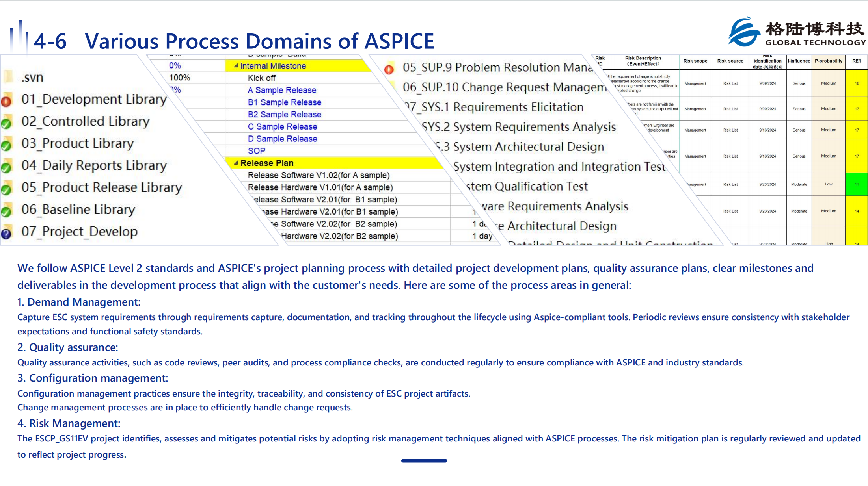
Task: Click the P-probability column header
Action: (x=829, y=61)
